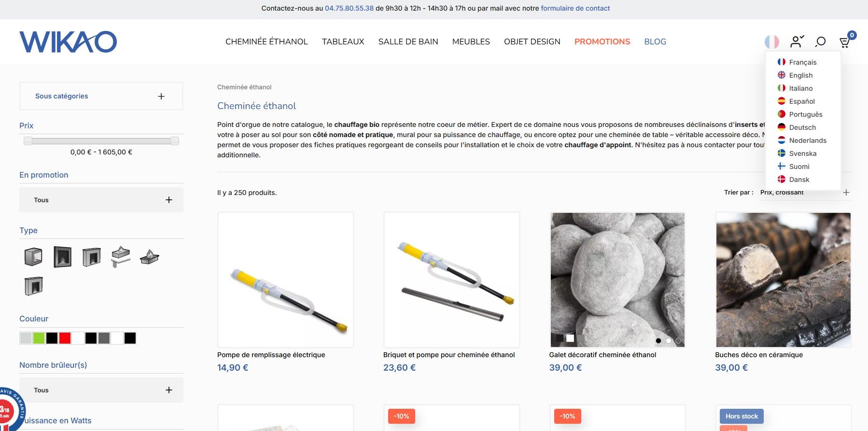The height and width of the screenshot is (431, 868).
Task: Open the En promotion Tous dropdown
Action: [x=101, y=200]
